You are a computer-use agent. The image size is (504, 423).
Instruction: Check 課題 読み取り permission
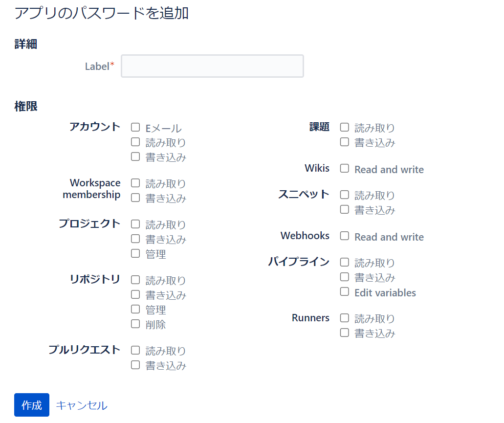point(345,128)
